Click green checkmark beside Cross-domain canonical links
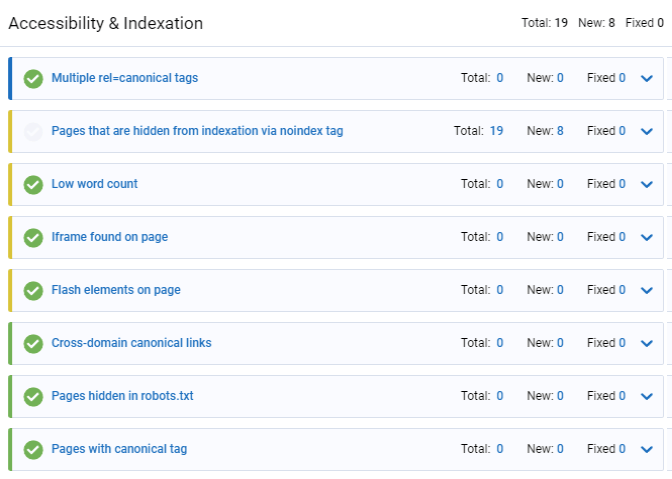This screenshot has height=479, width=672. click(x=33, y=344)
